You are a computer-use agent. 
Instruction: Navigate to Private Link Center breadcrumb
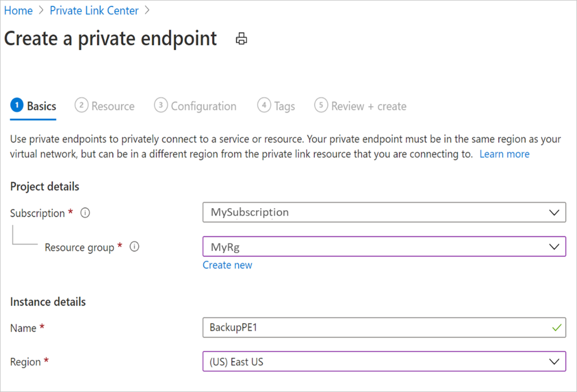coord(94,10)
